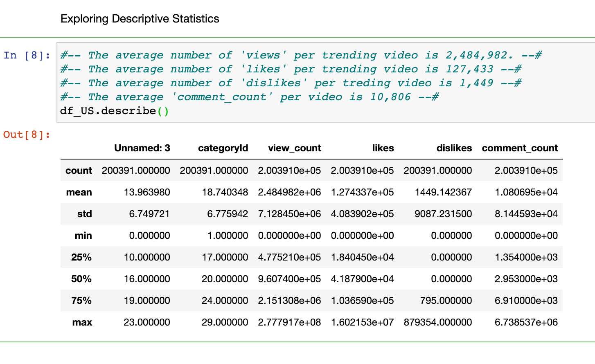The height and width of the screenshot is (364, 595).
Task: Click the 'view_count' column header
Action: click(294, 148)
